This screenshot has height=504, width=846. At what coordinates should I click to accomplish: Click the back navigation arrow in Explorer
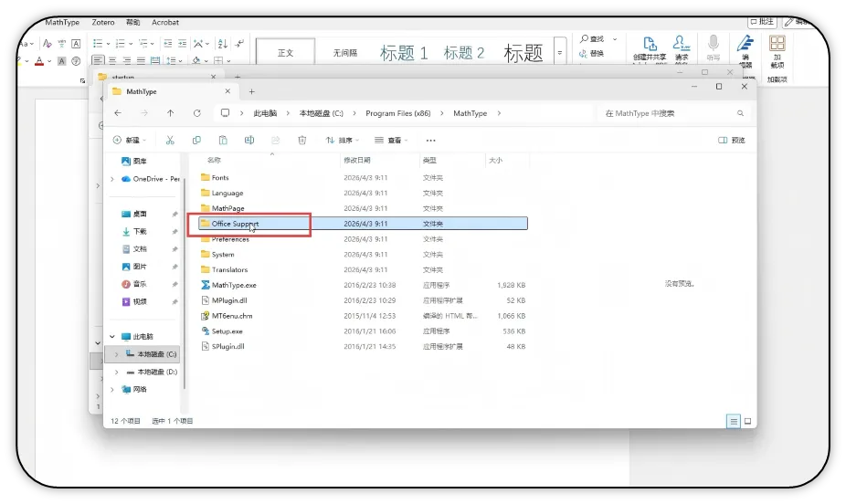coord(118,113)
